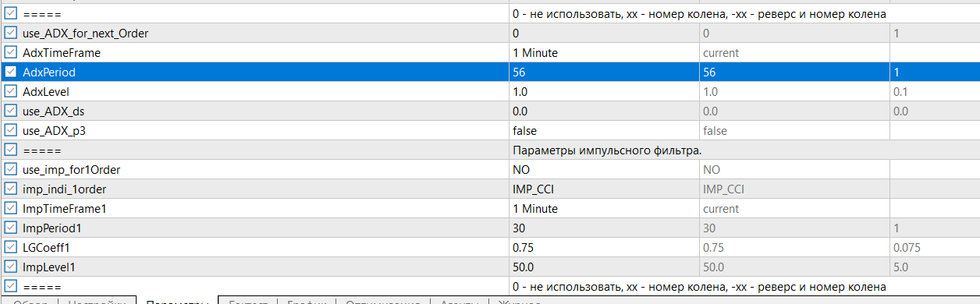Select the use_imp_for1Order parameter name
This screenshot has height=304, width=980.
(71, 170)
